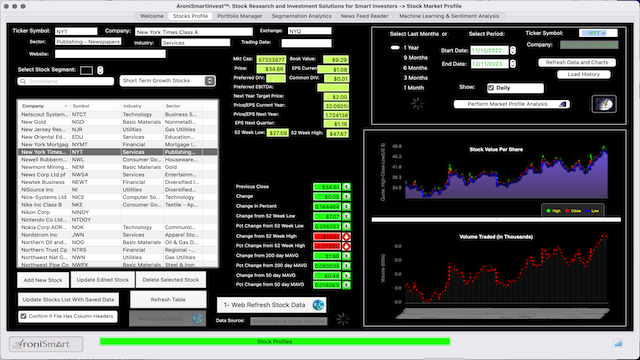This screenshot has height=360, width=640.
Task: Select the Nordstrom Inc table row
Action: tap(118, 235)
